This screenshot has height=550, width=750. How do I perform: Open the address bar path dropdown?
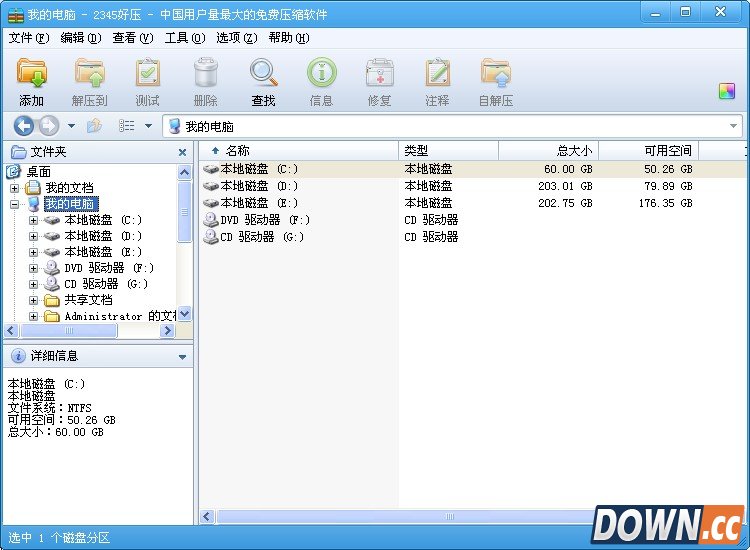733,126
